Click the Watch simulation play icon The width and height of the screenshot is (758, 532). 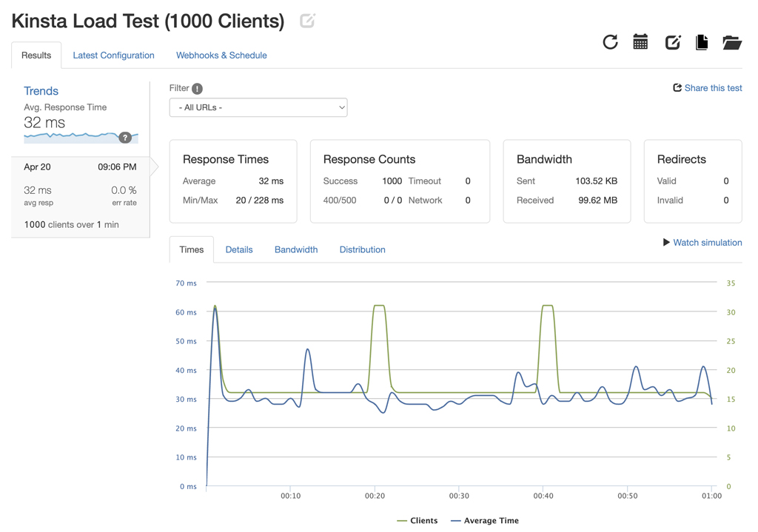(666, 242)
